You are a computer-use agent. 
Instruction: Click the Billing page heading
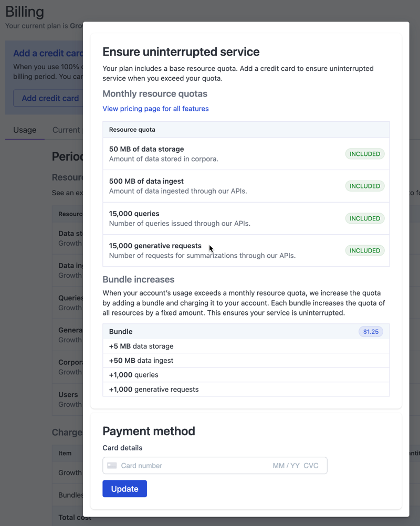[x=24, y=12]
